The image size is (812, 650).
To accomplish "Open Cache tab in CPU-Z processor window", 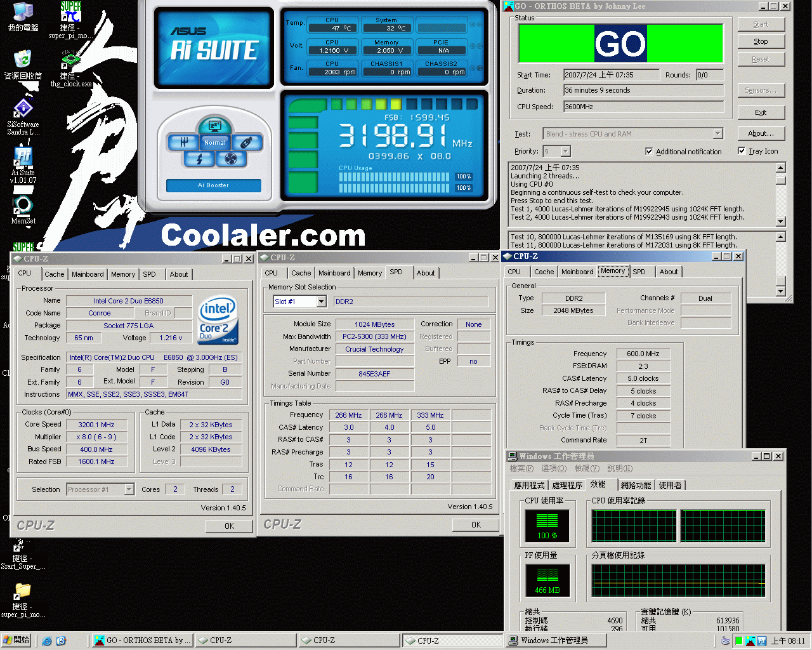I will click(55, 274).
